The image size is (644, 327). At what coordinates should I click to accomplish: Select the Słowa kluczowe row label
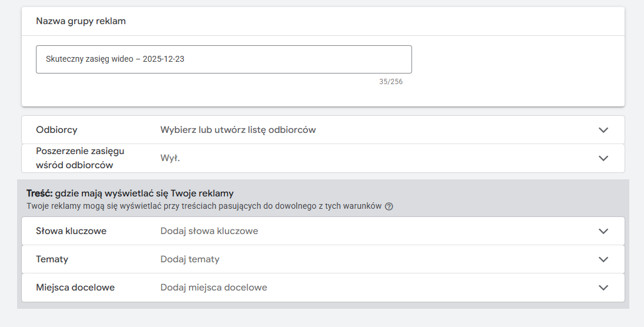click(x=71, y=231)
